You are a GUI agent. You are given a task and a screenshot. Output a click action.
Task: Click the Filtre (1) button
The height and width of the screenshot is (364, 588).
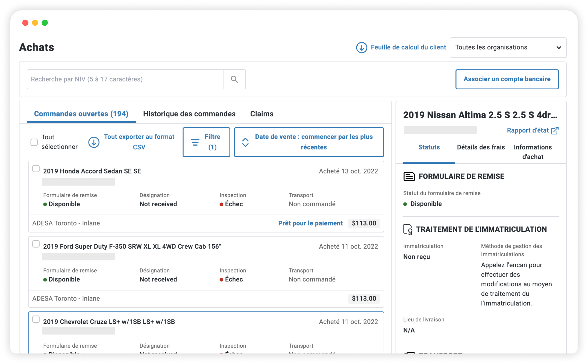point(206,142)
